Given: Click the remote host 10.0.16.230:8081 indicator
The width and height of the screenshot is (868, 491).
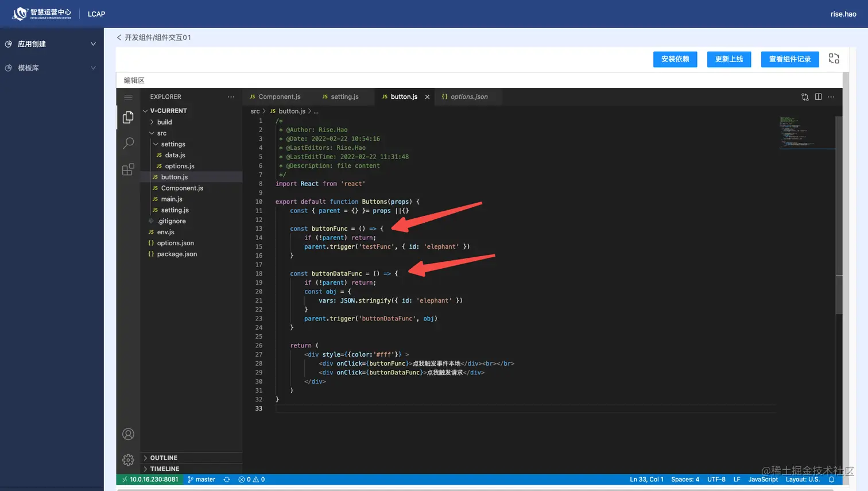Looking at the screenshot, I should point(150,480).
